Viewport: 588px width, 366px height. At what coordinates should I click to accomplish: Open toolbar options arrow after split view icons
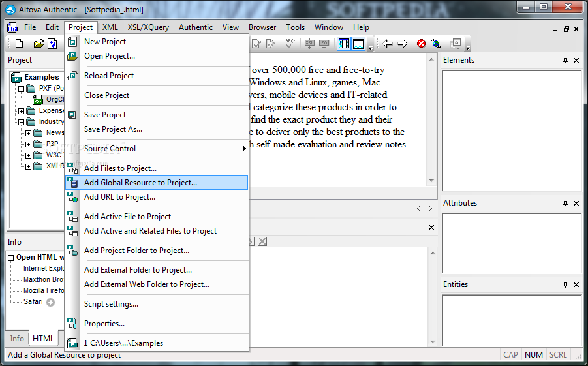(370, 47)
